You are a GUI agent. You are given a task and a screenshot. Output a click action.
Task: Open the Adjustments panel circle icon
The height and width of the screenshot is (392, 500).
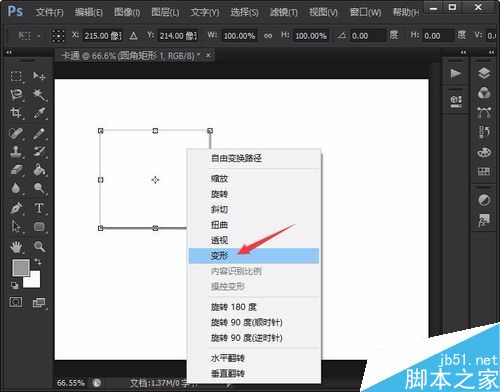pyautogui.click(x=484, y=200)
